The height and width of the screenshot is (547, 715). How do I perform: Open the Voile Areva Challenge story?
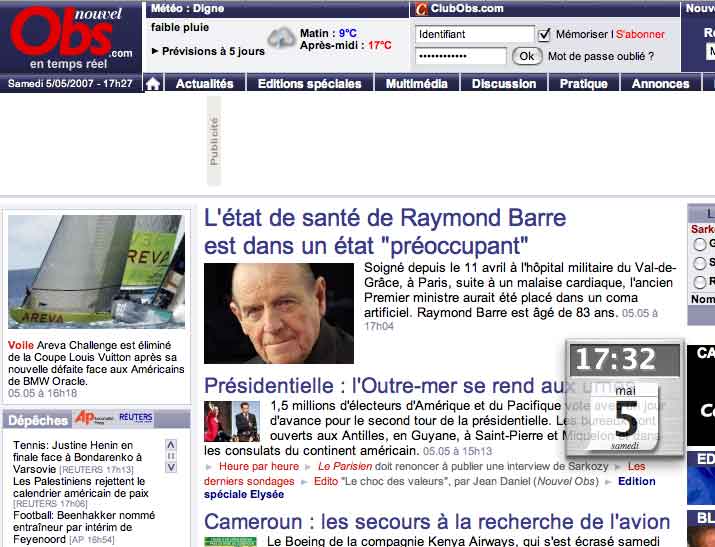96,363
